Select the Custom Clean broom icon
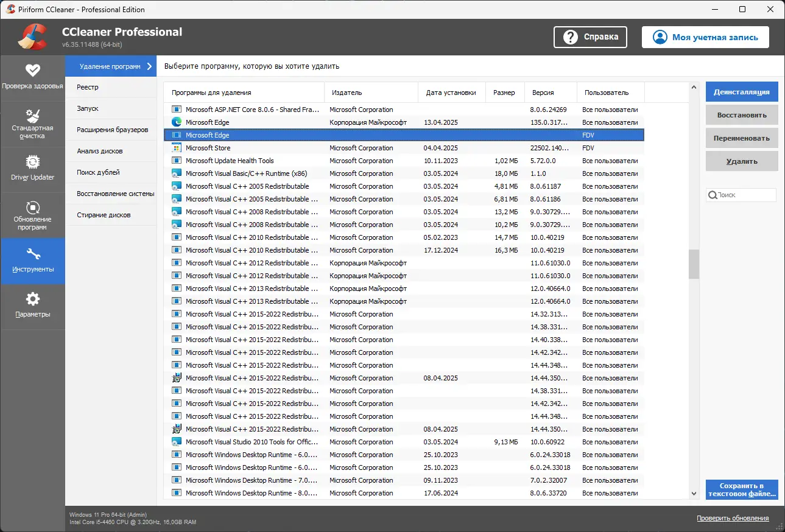Image resolution: width=785 pixels, height=532 pixels. click(x=32, y=116)
